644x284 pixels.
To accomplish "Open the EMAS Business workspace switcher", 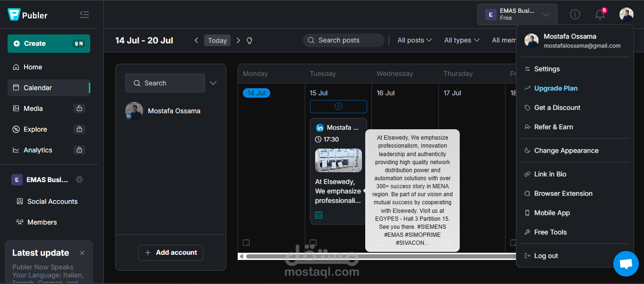I will click(x=517, y=14).
